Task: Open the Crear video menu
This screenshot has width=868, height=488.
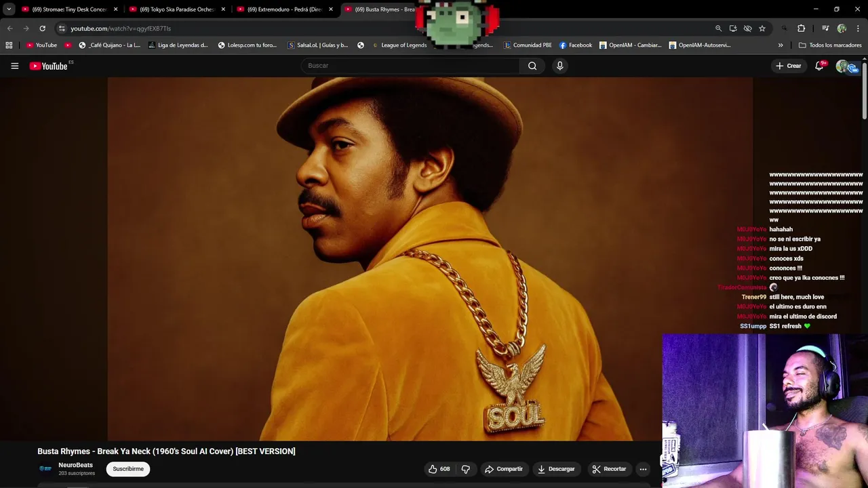Action: (789, 66)
